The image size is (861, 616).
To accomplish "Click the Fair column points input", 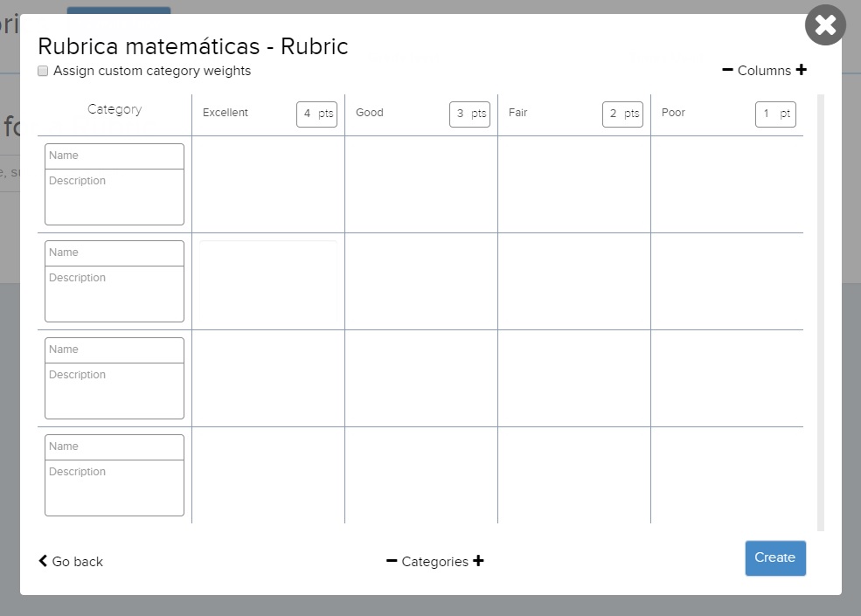I will pyautogui.click(x=614, y=114).
